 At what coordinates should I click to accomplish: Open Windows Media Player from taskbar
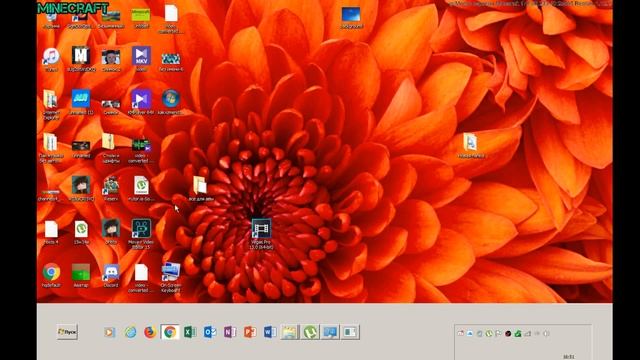109,332
